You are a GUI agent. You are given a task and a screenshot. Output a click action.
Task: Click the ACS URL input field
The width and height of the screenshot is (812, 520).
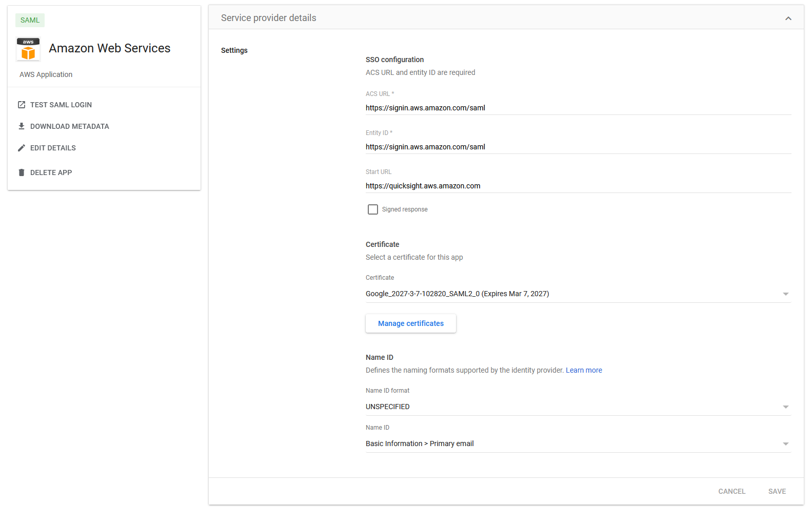[578, 108]
